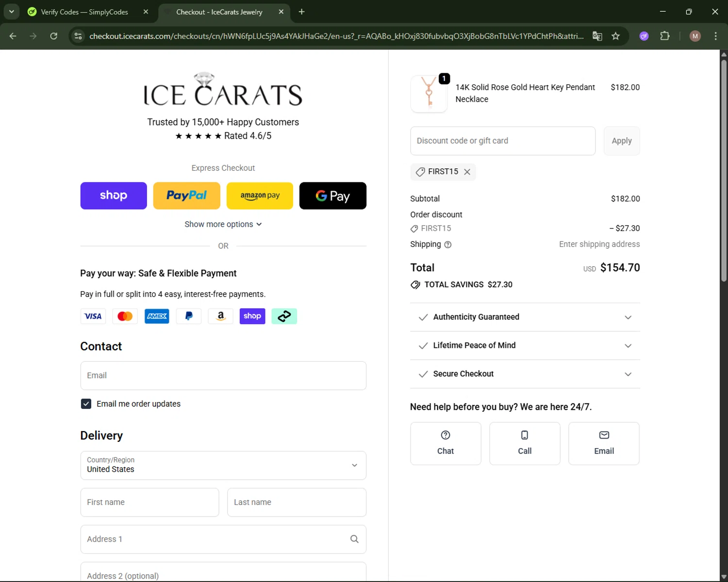Click the Rated 4.6/5 stars text
Screen dimensions: 728x582
tap(223, 136)
